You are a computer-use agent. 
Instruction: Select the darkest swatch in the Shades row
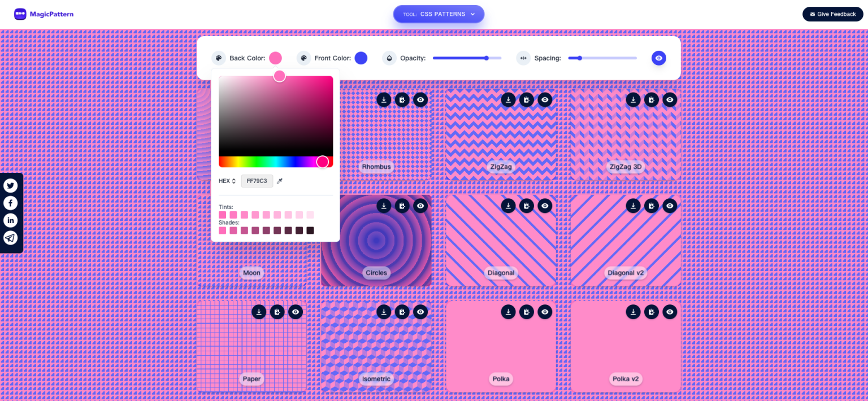click(310, 230)
